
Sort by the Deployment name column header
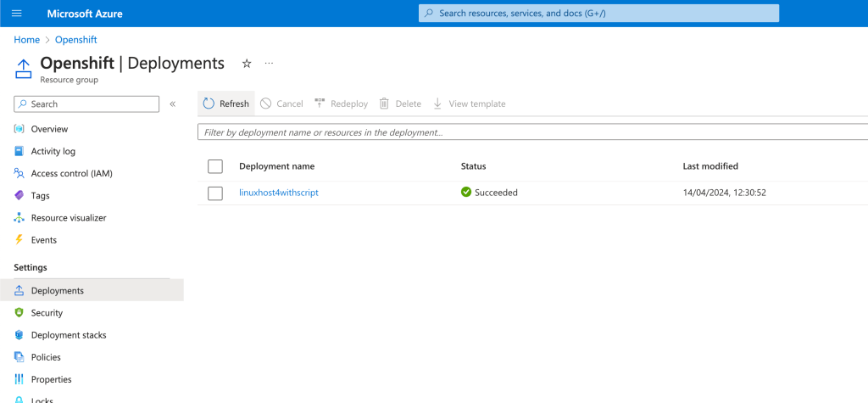pyautogui.click(x=277, y=166)
